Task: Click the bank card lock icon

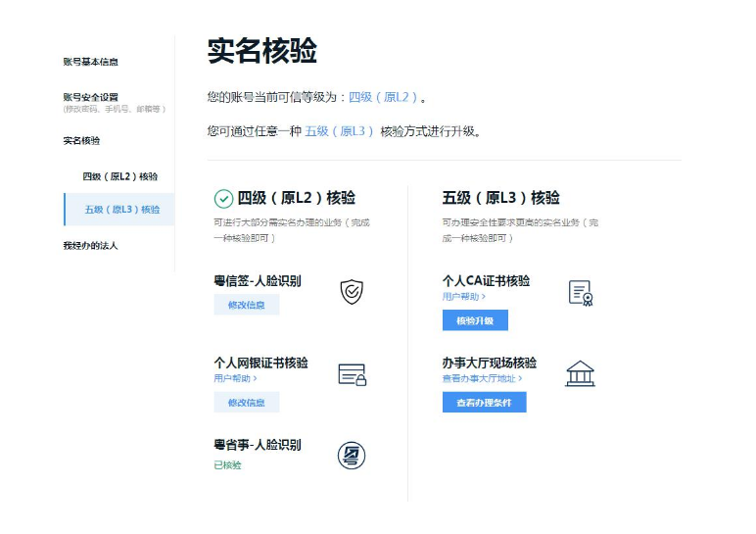Action: (353, 375)
